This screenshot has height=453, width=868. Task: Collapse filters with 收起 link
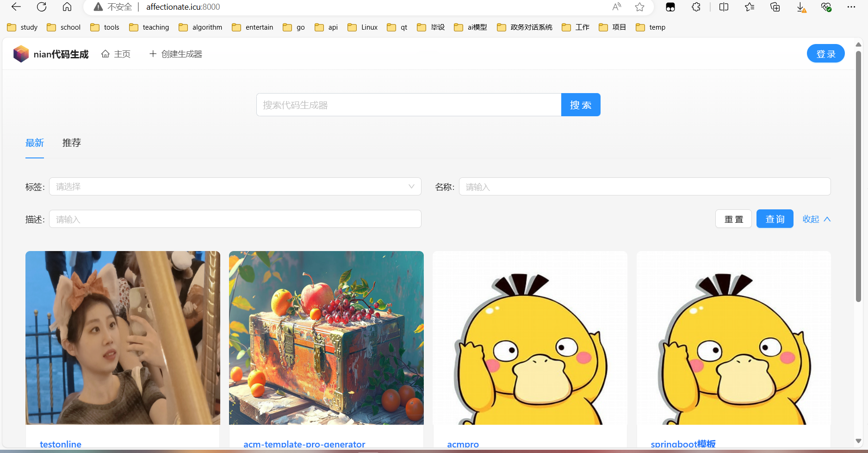point(817,219)
